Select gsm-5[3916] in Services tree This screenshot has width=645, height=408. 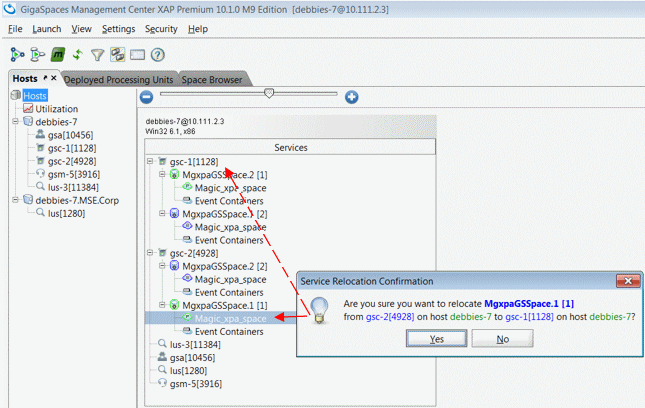pos(196,384)
